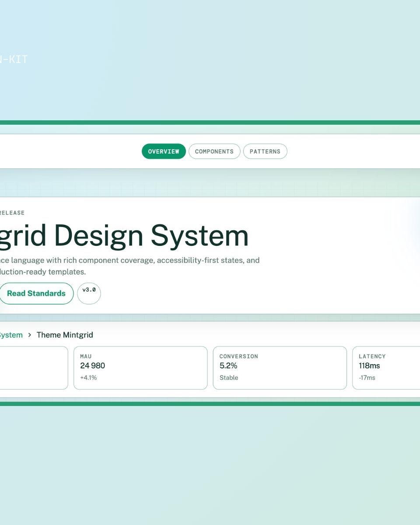Select the Overview tab
Screen dimensions: 420x525
(164, 151)
